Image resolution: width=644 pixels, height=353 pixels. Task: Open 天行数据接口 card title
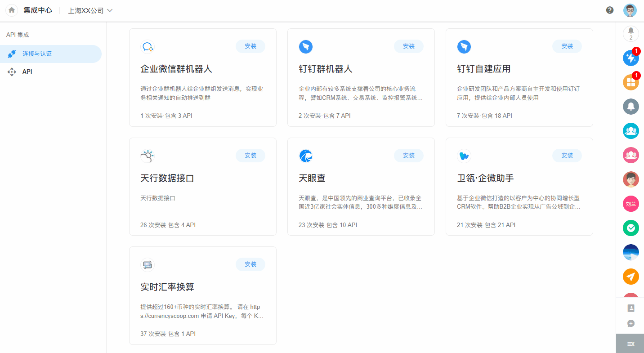tap(167, 178)
